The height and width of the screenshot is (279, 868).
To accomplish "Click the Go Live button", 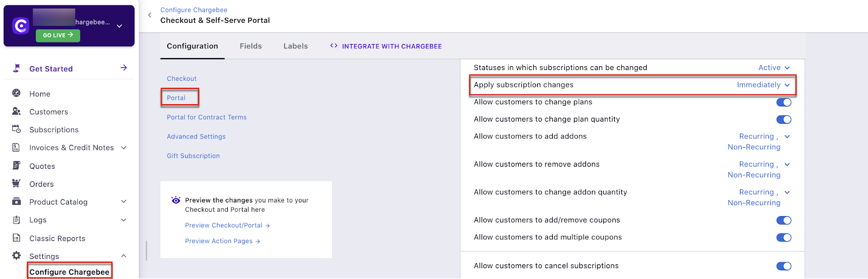I will 58,35.
